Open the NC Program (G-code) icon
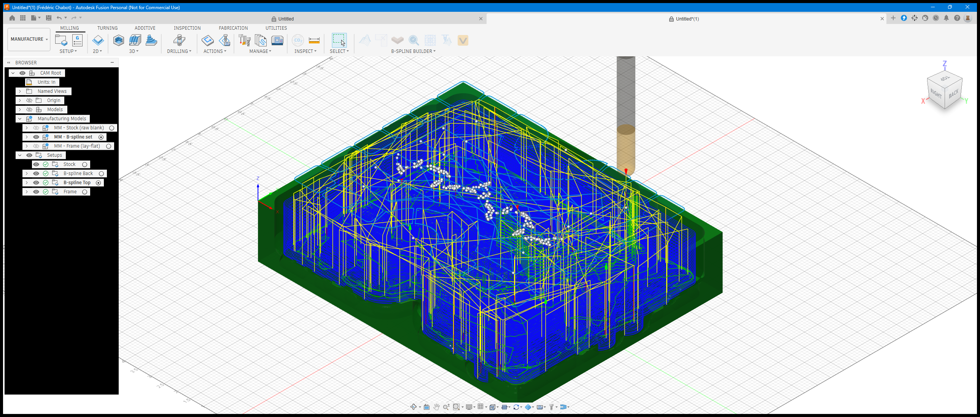Viewport: 980px width, 417px height. 77,40
